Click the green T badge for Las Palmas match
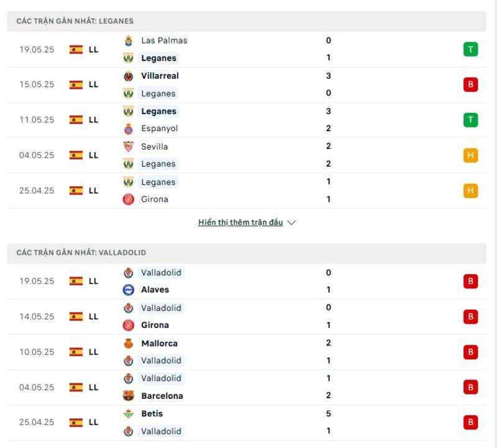The height and width of the screenshot is (448, 497). click(470, 49)
